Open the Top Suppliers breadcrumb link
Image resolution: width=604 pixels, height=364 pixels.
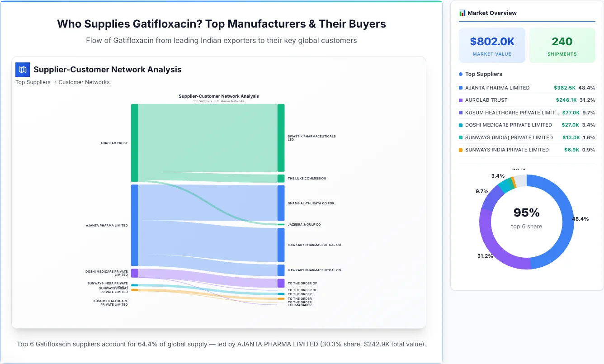pos(33,82)
